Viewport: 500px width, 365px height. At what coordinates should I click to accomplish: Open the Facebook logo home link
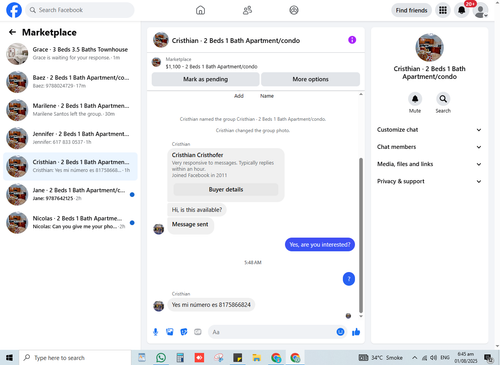click(14, 10)
